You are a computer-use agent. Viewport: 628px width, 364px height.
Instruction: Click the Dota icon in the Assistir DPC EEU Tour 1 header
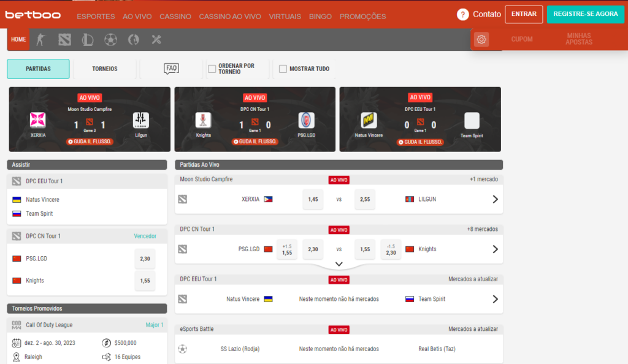(17, 181)
